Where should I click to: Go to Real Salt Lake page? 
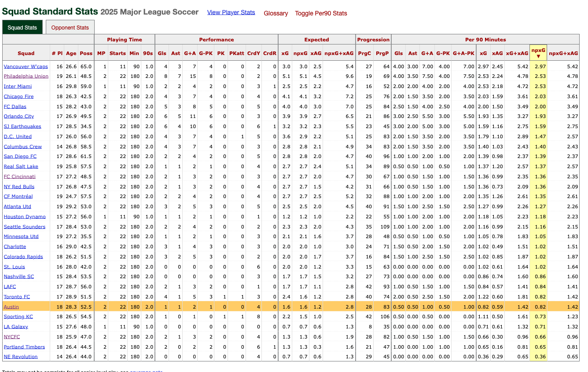(x=21, y=166)
